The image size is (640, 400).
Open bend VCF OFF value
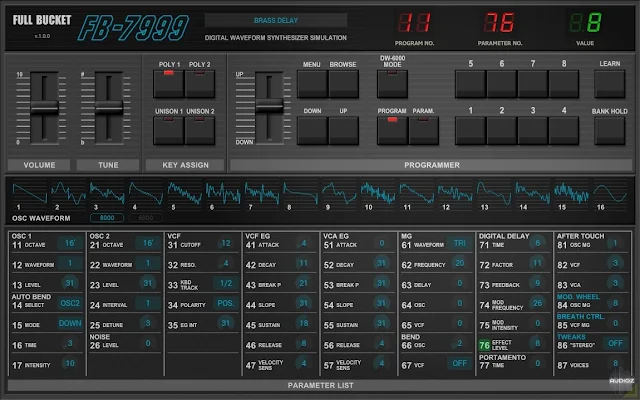[x=460, y=363]
